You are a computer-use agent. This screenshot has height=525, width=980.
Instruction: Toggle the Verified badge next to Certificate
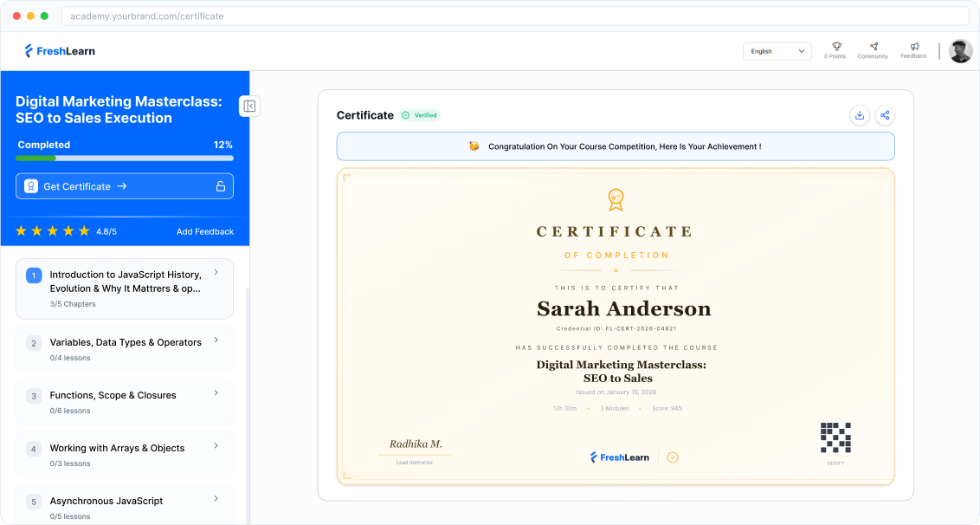pos(421,114)
